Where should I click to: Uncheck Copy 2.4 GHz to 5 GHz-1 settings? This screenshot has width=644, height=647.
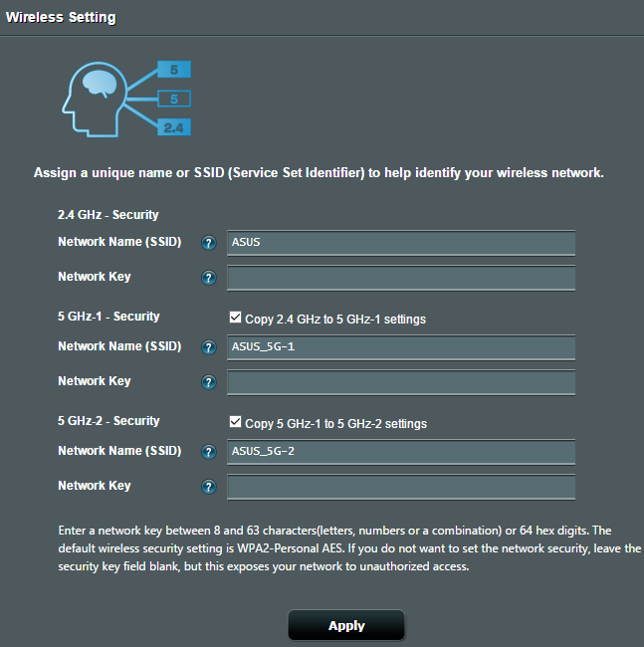click(x=235, y=318)
